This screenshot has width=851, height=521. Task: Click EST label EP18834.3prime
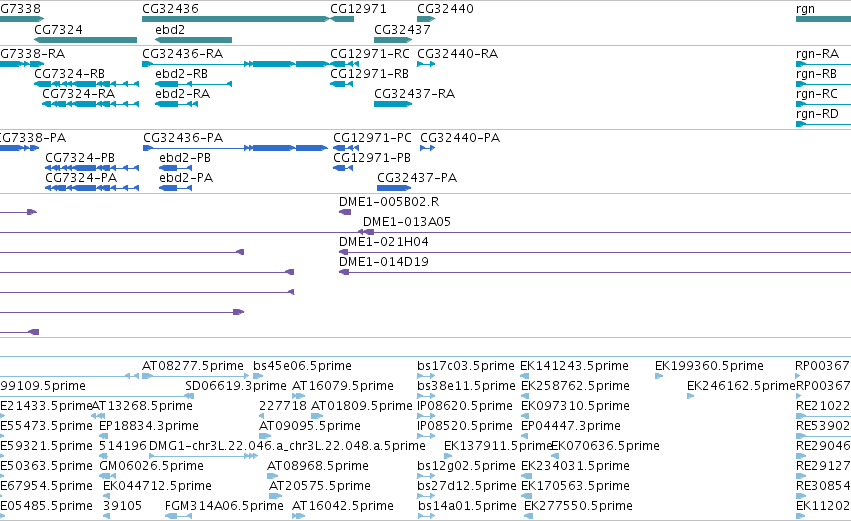(149, 426)
